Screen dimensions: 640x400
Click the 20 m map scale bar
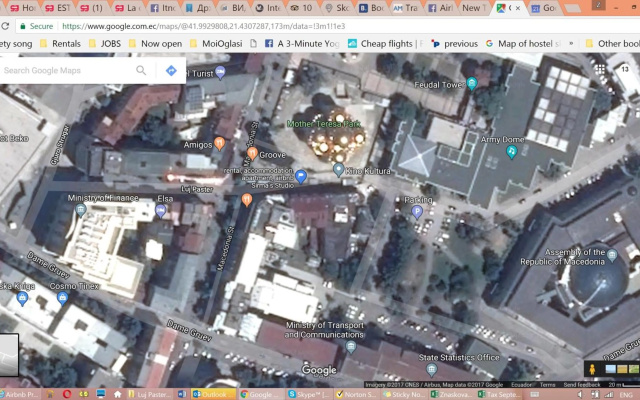coord(622,384)
